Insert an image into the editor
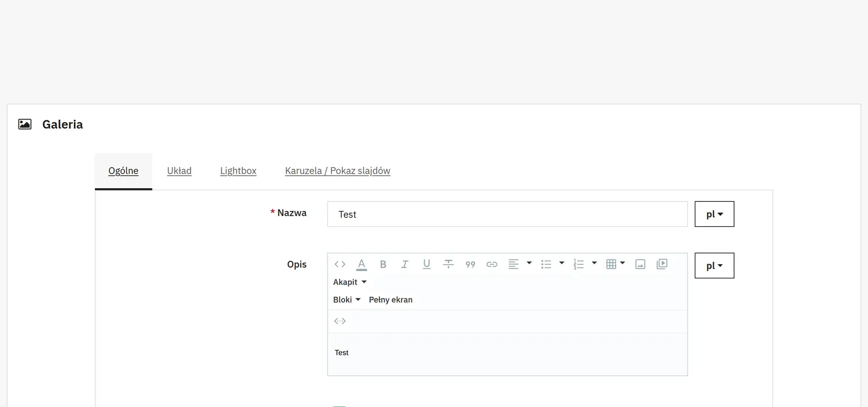 pyautogui.click(x=640, y=264)
